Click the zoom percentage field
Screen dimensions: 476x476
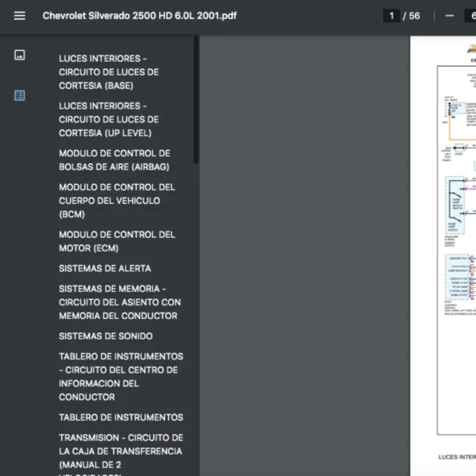(x=469, y=16)
